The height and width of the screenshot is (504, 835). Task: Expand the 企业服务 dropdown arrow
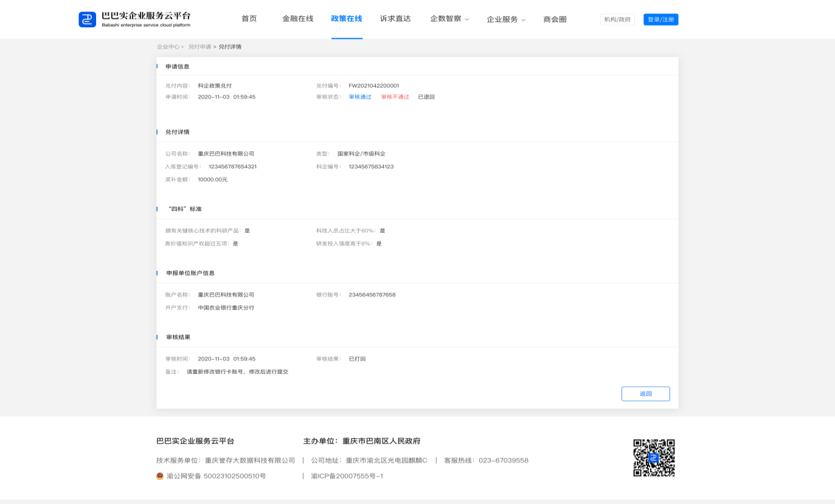(x=523, y=20)
